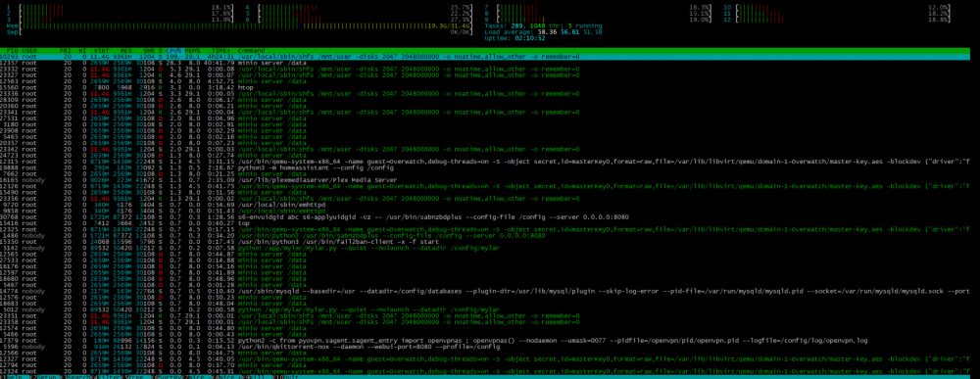Select qemu-system-x86_64 row PID 12315
Image resolution: width=980 pixels, height=379 pixels.
point(490,162)
